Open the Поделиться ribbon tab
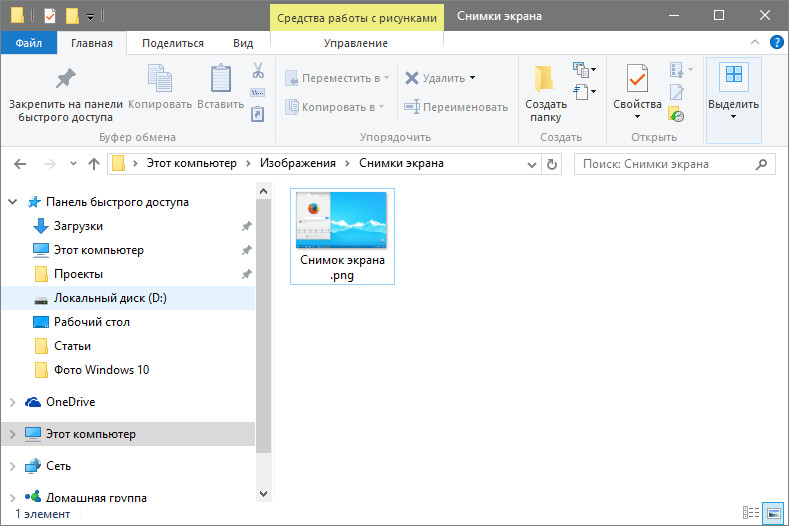Viewport: 789px width, 526px height. (x=173, y=43)
